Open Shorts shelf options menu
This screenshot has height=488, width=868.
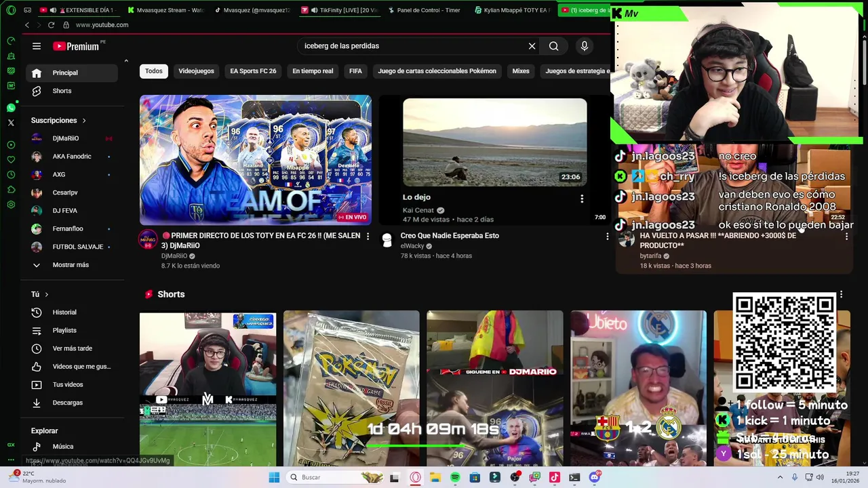point(841,295)
